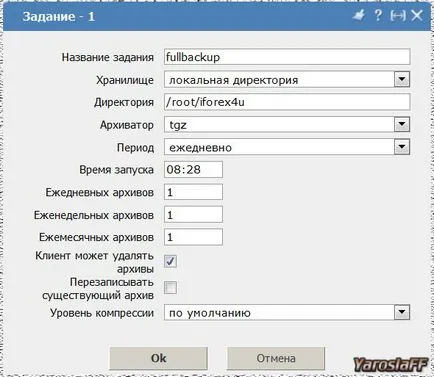Image resolution: width=434 pixels, height=377 pixels.
Task: Open the Период dropdown arrow
Action: coord(402,147)
